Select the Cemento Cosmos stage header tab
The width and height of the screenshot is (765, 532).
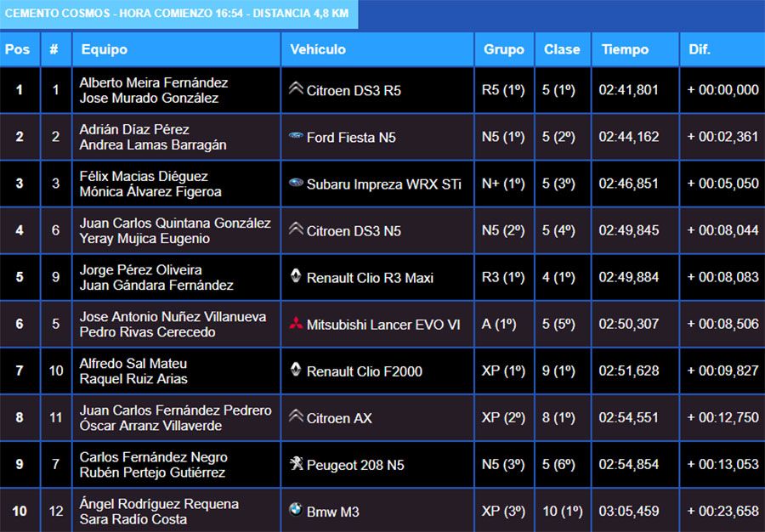point(178,14)
